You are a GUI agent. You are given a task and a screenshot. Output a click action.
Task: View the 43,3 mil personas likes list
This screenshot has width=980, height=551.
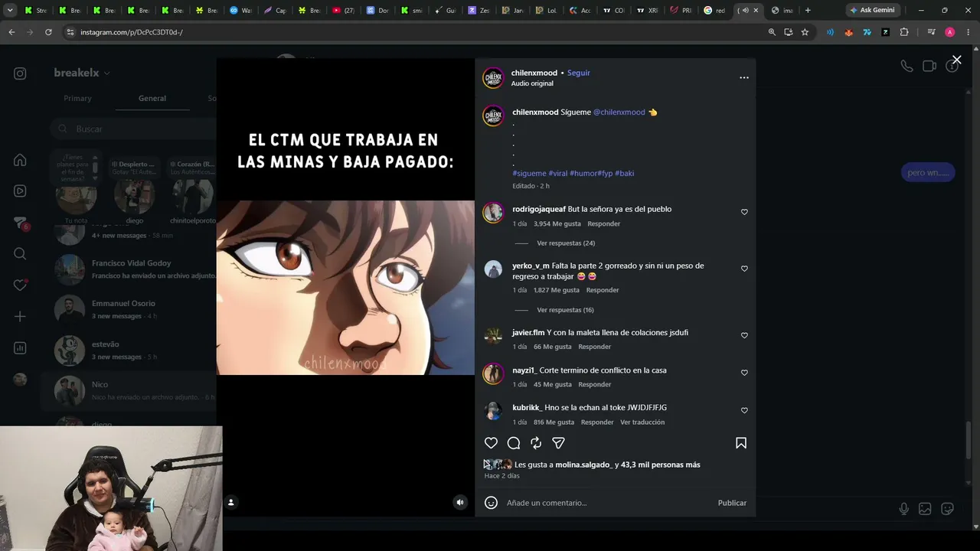coord(661,465)
